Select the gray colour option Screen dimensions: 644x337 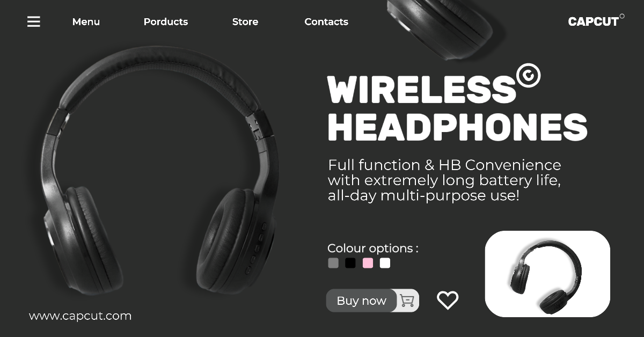click(x=333, y=263)
